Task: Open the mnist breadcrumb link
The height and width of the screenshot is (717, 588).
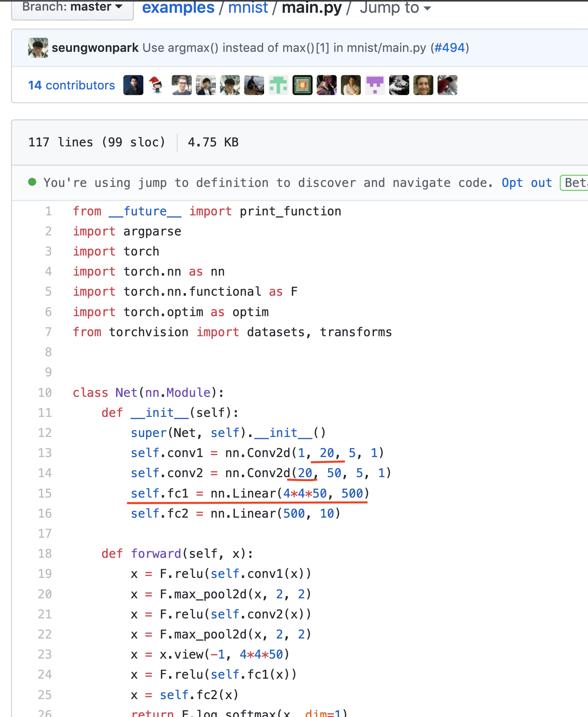Action: tap(248, 8)
